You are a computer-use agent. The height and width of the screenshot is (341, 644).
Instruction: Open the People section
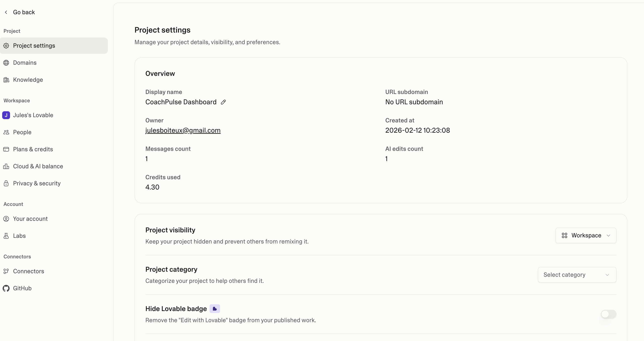tap(54, 132)
